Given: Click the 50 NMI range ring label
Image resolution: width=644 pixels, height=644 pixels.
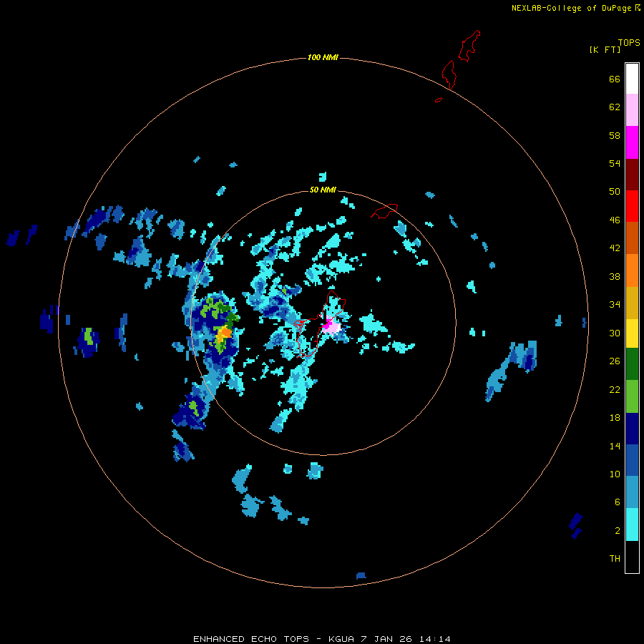Looking at the screenshot, I should (x=323, y=190).
